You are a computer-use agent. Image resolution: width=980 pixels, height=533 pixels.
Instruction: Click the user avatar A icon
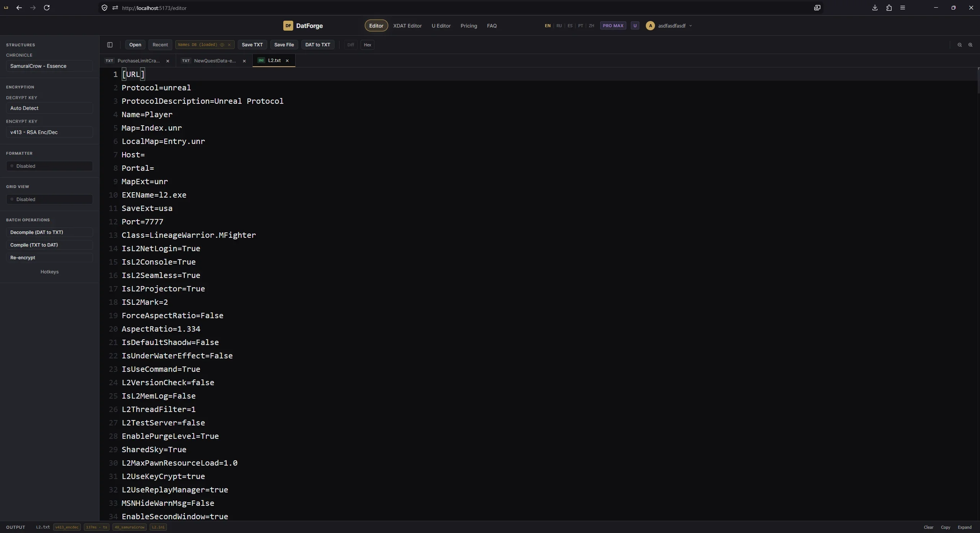point(650,26)
